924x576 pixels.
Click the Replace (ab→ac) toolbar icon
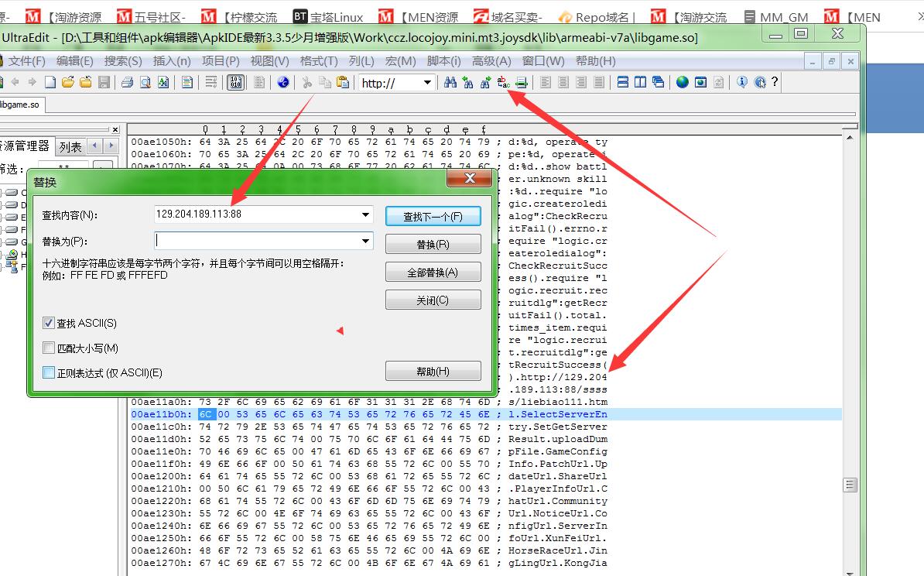click(x=503, y=82)
